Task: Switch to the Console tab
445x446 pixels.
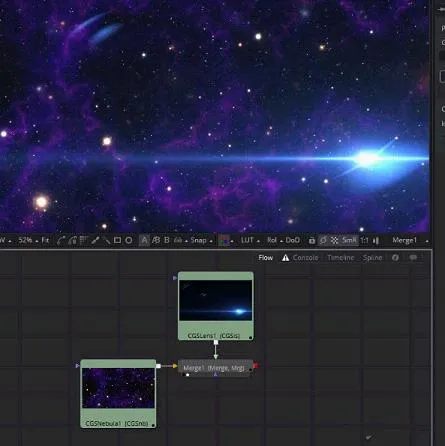Action: pyautogui.click(x=305, y=258)
